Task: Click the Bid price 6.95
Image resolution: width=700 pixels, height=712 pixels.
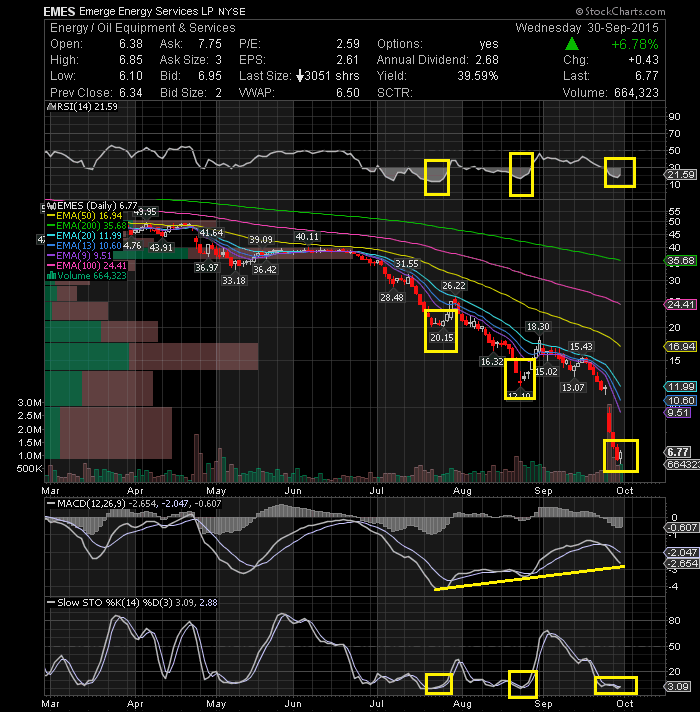Action: (x=210, y=76)
